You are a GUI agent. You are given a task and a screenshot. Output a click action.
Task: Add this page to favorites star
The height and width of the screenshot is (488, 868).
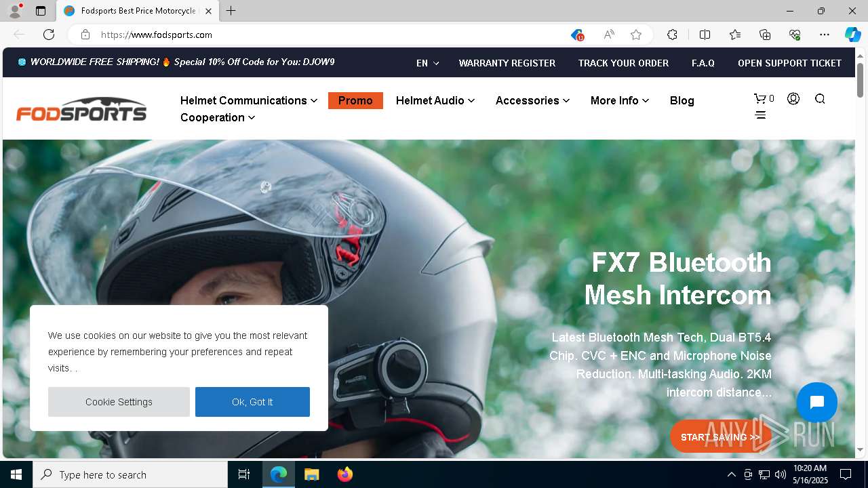636,35
